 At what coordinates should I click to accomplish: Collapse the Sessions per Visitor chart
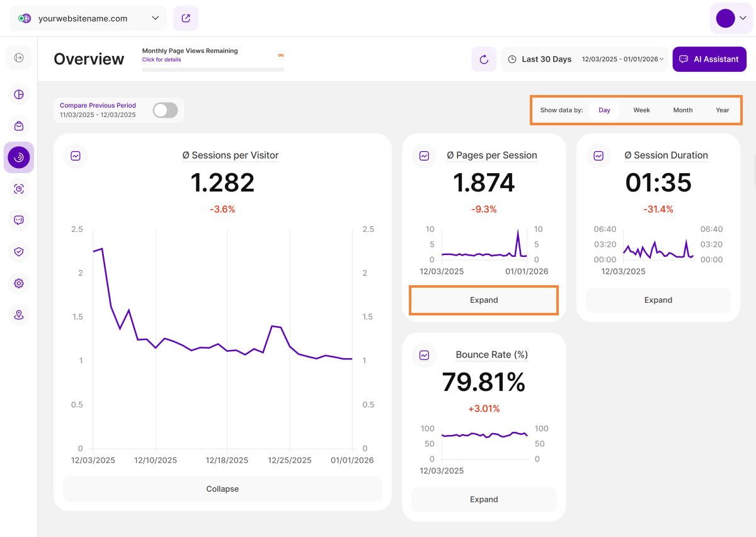[222, 489]
